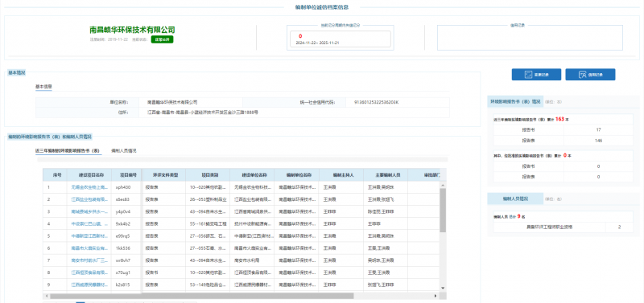Open the 变更记录 change-record icon button
Screen dimensions: 644x303
(x=536, y=75)
